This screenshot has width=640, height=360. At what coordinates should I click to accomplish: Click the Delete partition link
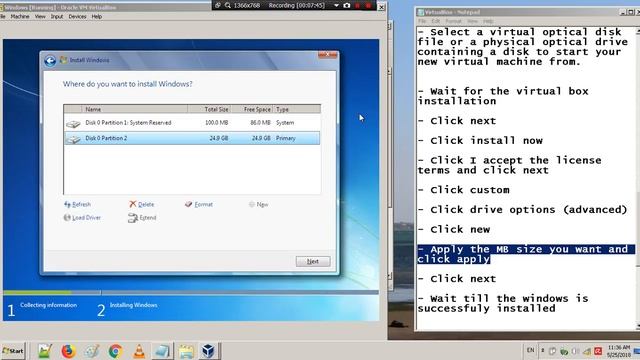(142, 204)
